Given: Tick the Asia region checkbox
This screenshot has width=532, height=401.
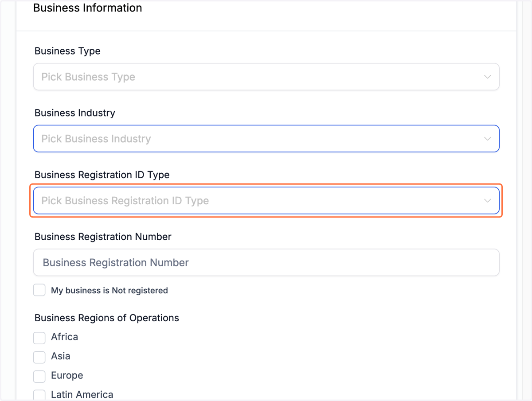Looking at the screenshot, I should pyautogui.click(x=39, y=357).
